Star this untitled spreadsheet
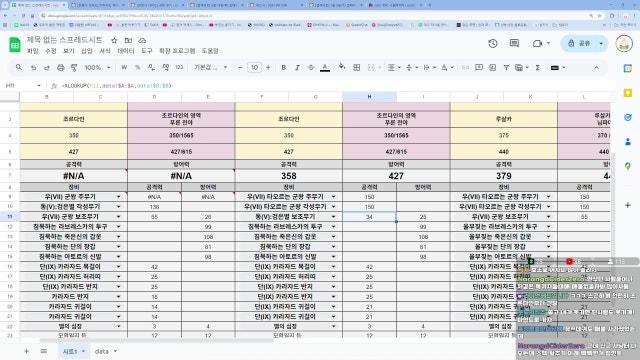Viewport: 640px width, 360px height. click(x=114, y=40)
